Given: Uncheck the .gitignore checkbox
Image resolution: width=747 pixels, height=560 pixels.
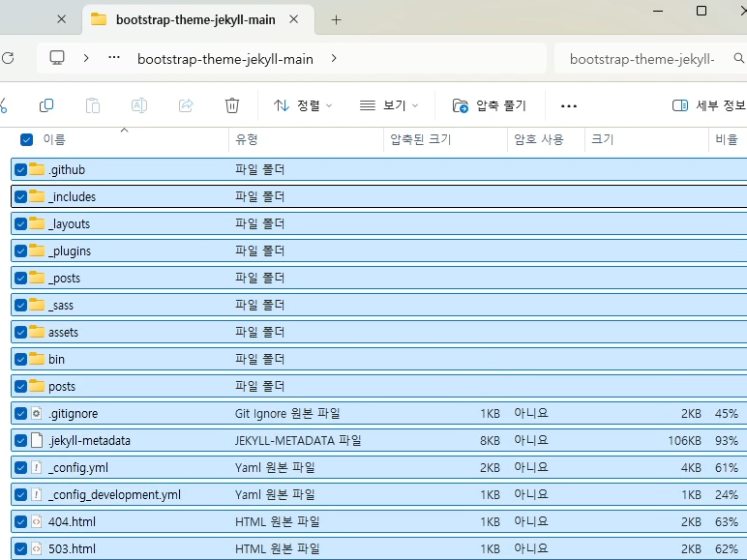Looking at the screenshot, I should coord(20,413).
